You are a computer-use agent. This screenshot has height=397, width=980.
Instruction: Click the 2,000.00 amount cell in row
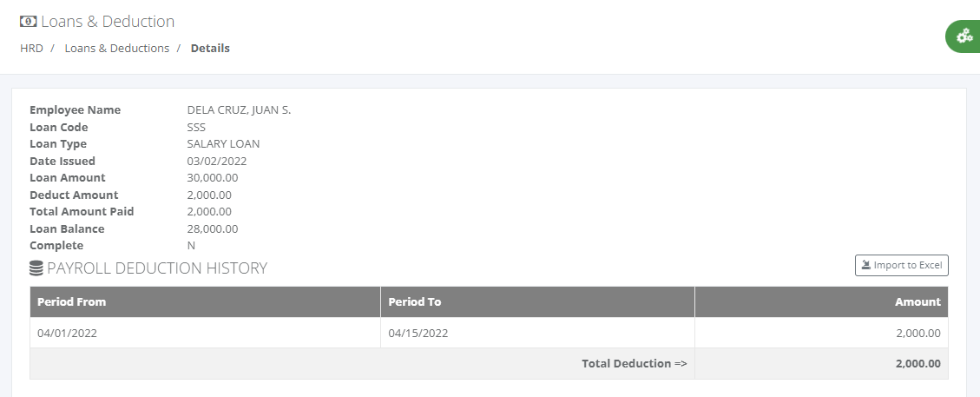coord(821,333)
